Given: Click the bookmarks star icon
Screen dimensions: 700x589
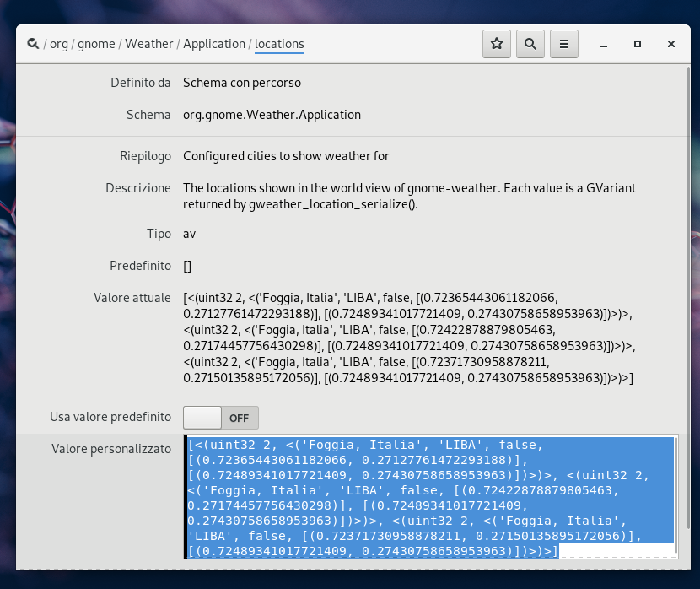Looking at the screenshot, I should click(497, 44).
